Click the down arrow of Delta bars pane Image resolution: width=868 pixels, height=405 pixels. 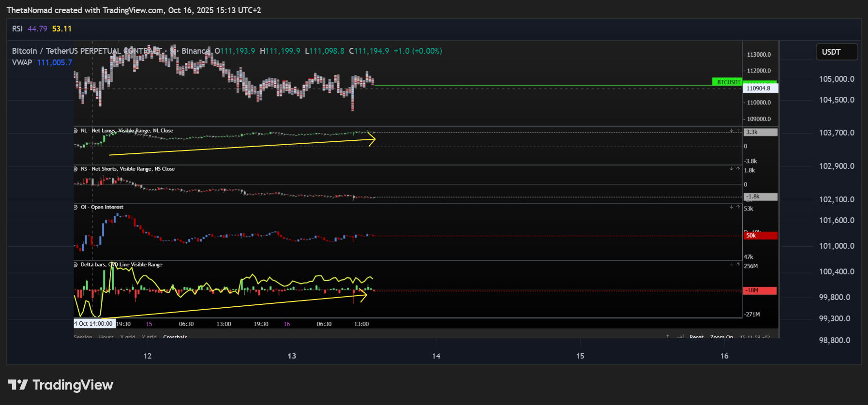coord(732,265)
